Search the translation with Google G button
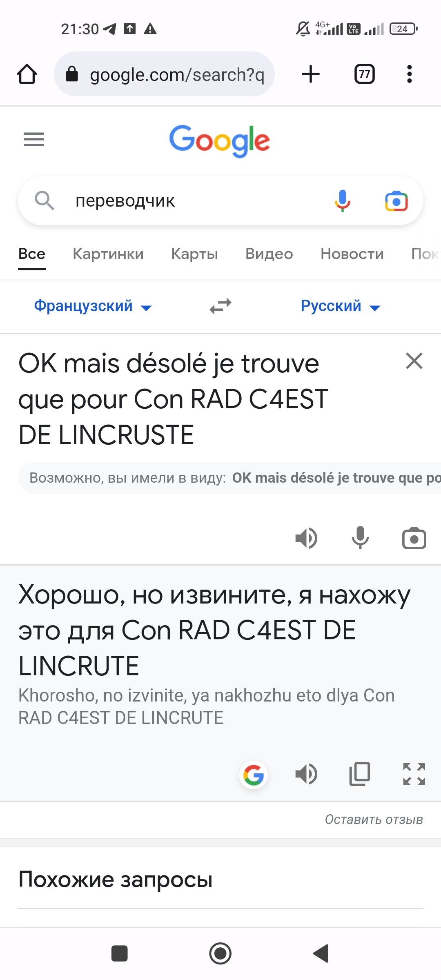Viewport: 441px width, 980px height. coord(253,775)
